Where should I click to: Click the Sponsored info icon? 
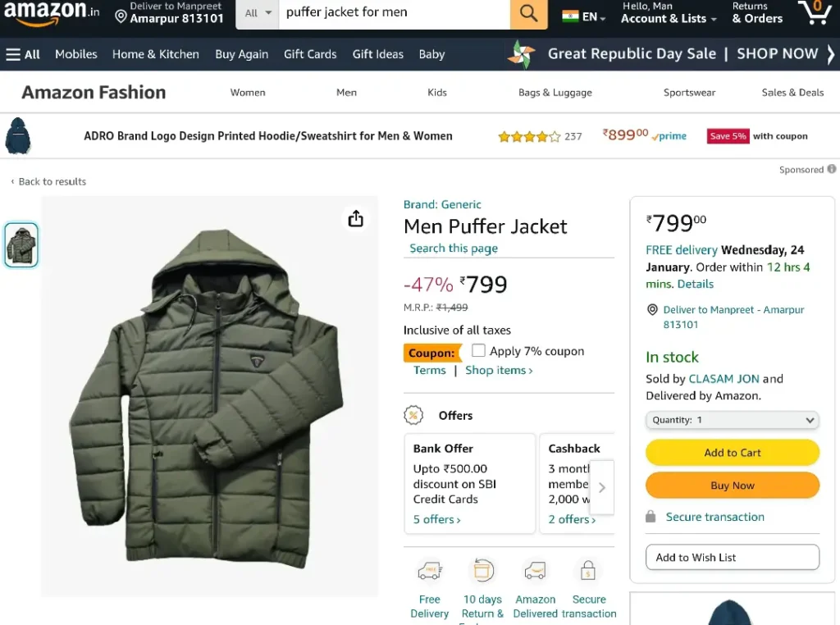[x=831, y=169]
